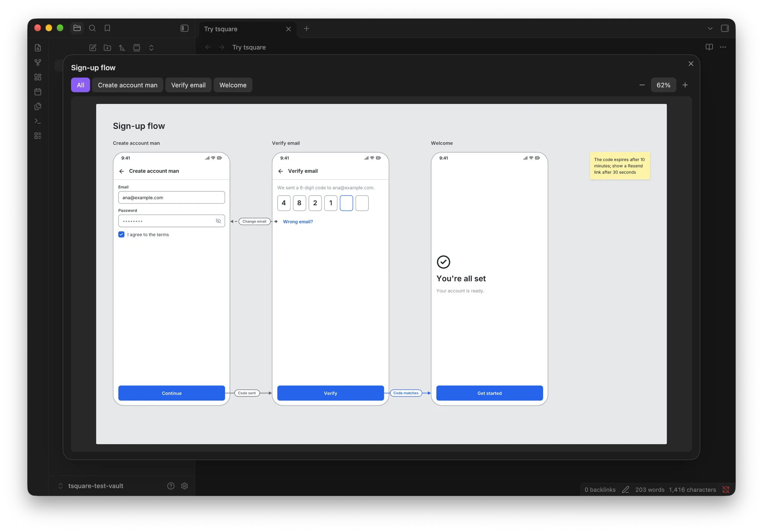Screen dimensions: 763x532
Task: Open more options three-dot menu
Action: (723, 47)
